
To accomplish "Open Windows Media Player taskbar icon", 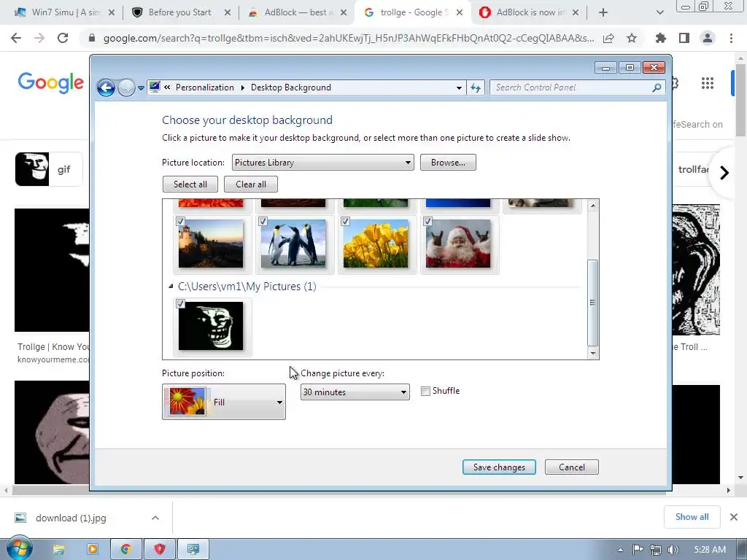I will [93, 550].
